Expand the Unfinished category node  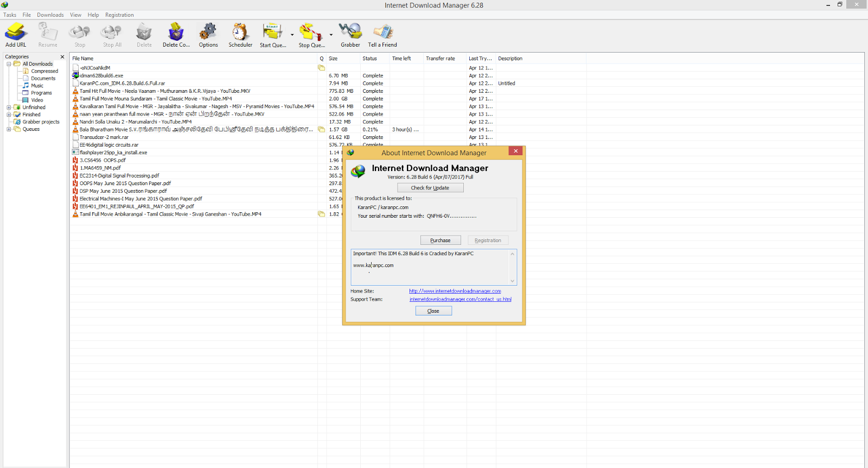9,107
